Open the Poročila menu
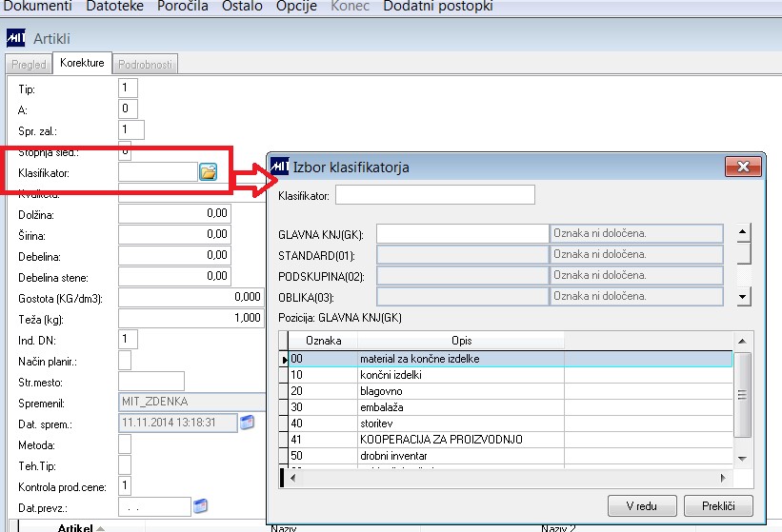 click(x=183, y=6)
